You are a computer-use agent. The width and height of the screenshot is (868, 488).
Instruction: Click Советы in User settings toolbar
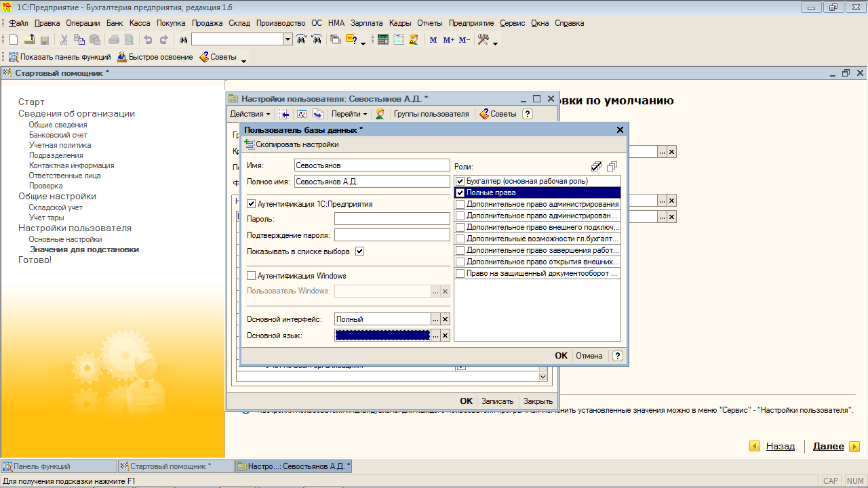498,114
